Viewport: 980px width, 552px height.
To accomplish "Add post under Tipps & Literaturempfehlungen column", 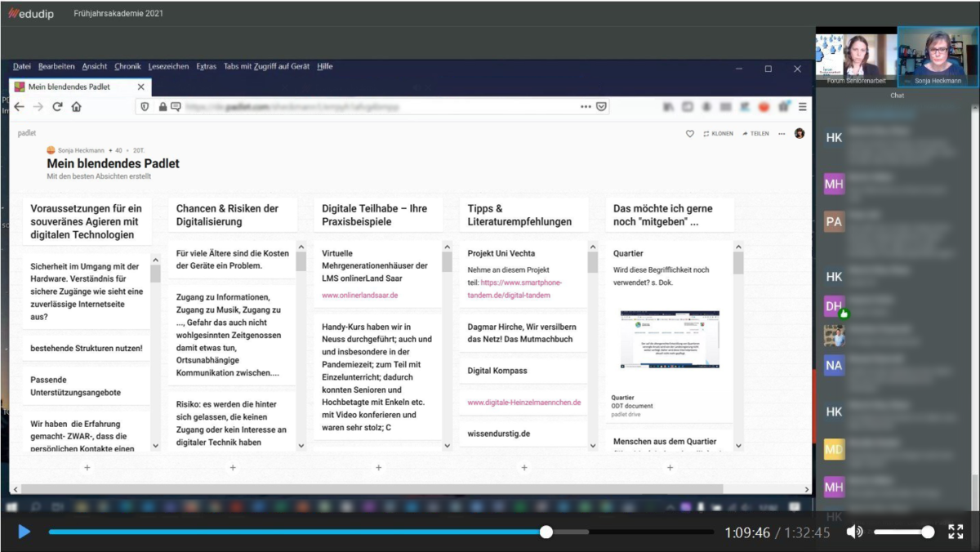I will pyautogui.click(x=524, y=468).
